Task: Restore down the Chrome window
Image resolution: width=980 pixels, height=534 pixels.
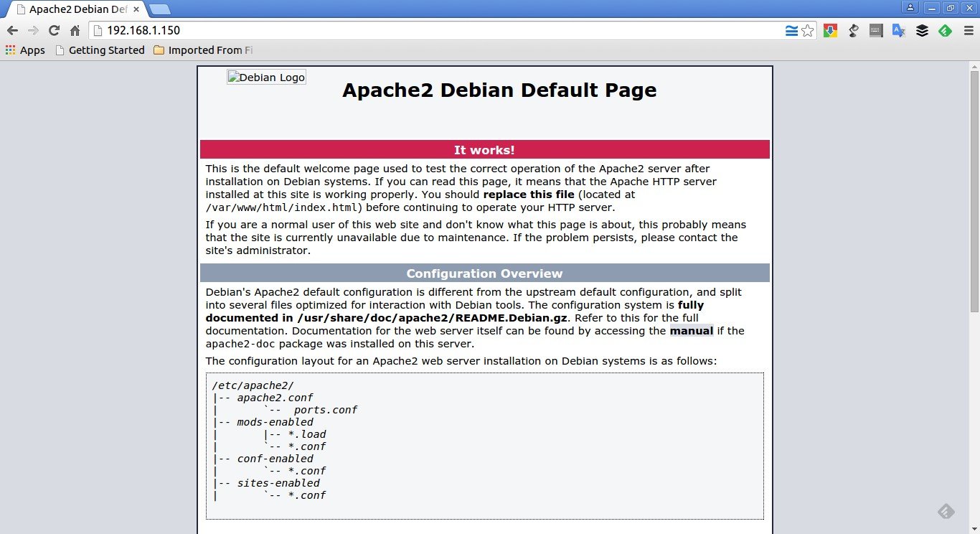Action: (x=951, y=7)
